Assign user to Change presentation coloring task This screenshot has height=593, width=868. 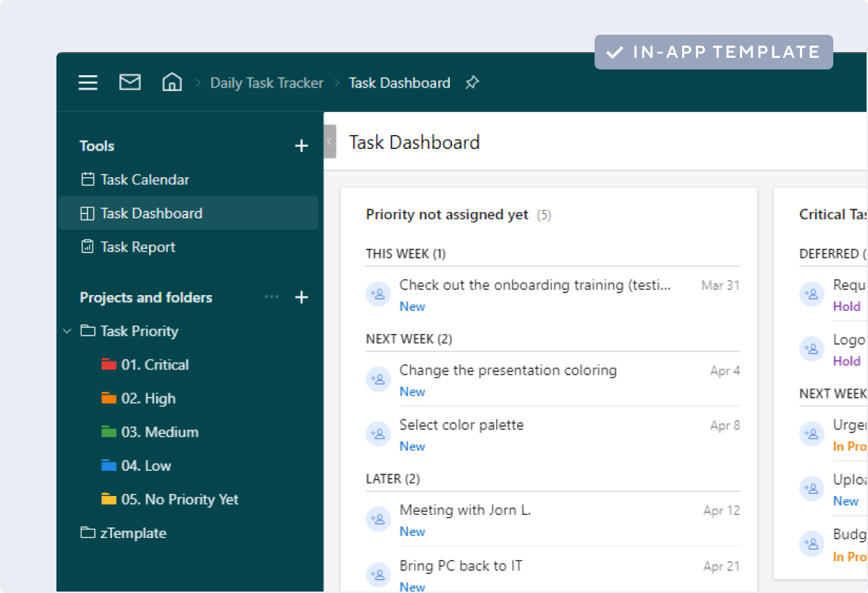coord(378,379)
